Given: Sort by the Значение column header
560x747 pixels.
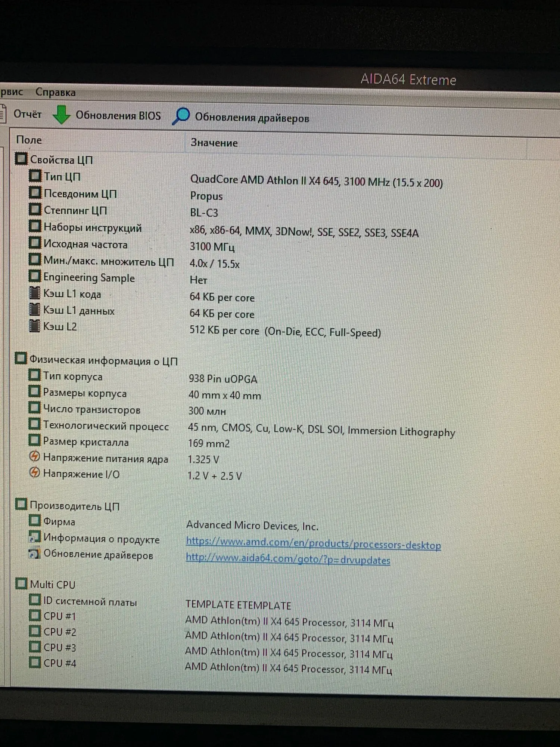Looking at the screenshot, I should 214,142.
